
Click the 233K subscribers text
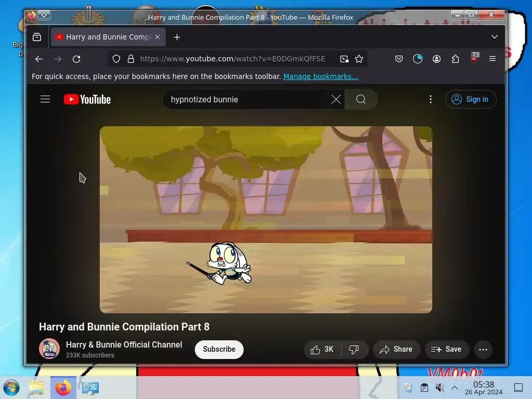pos(90,355)
